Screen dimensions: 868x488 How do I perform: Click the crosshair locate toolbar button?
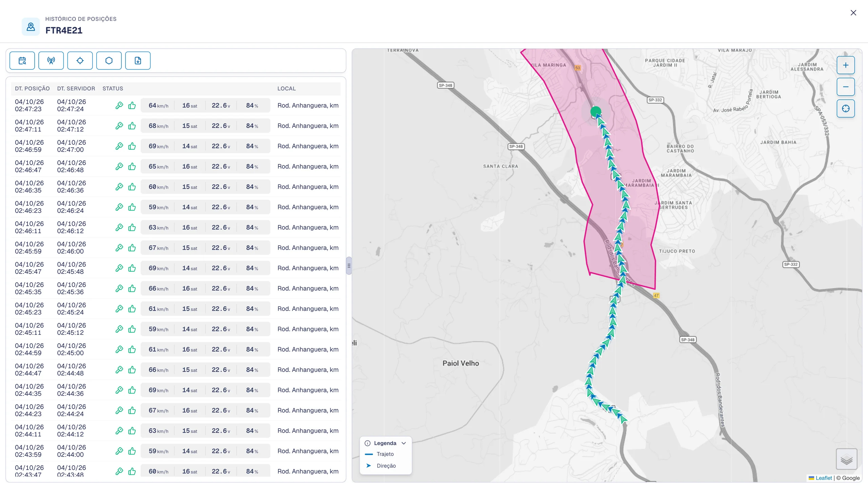tap(80, 61)
